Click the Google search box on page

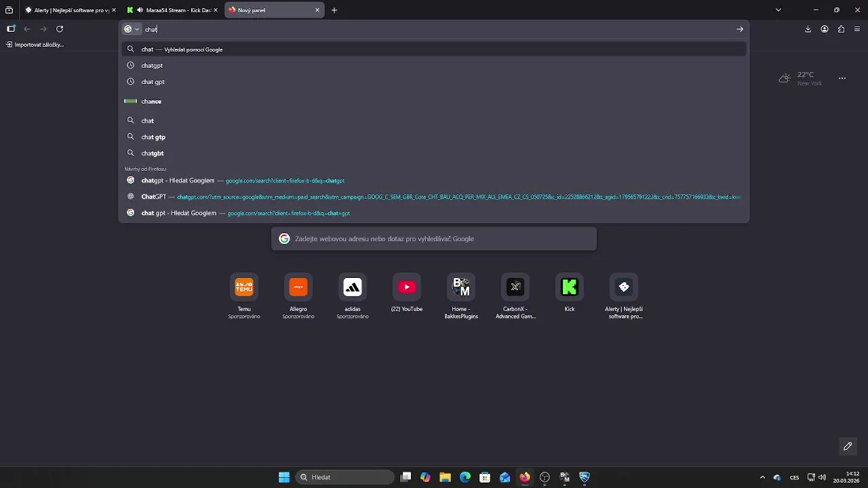(434, 239)
